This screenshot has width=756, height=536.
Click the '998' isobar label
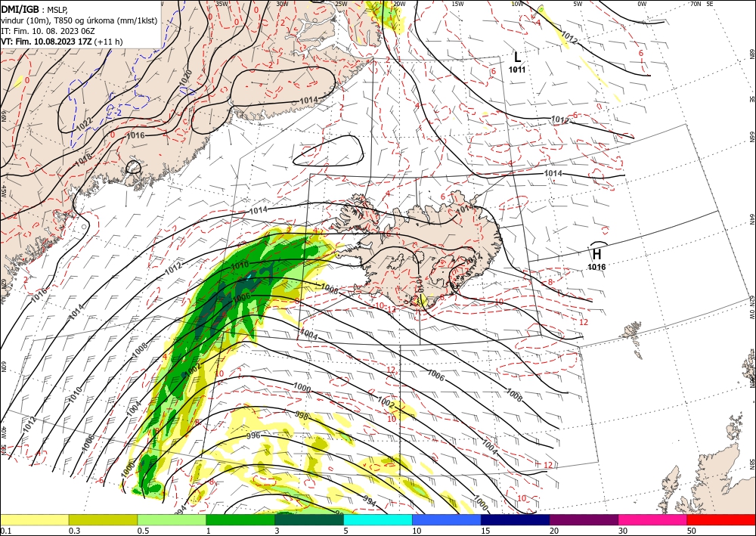click(302, 414)
